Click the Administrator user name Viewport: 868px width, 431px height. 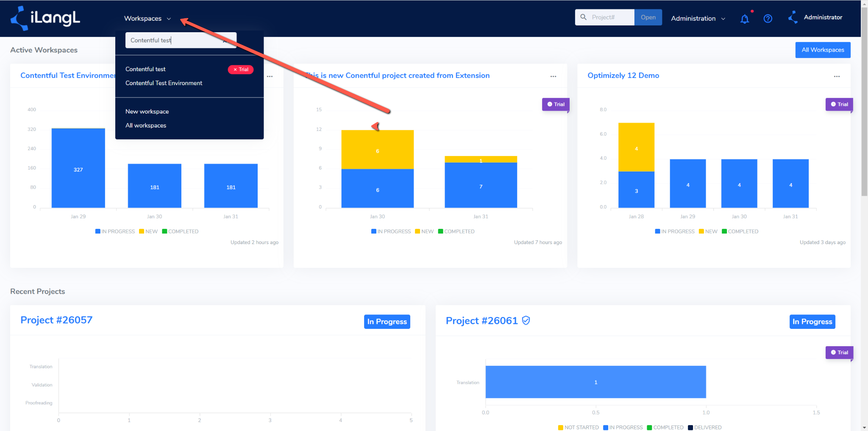click(x=823, y=17)
